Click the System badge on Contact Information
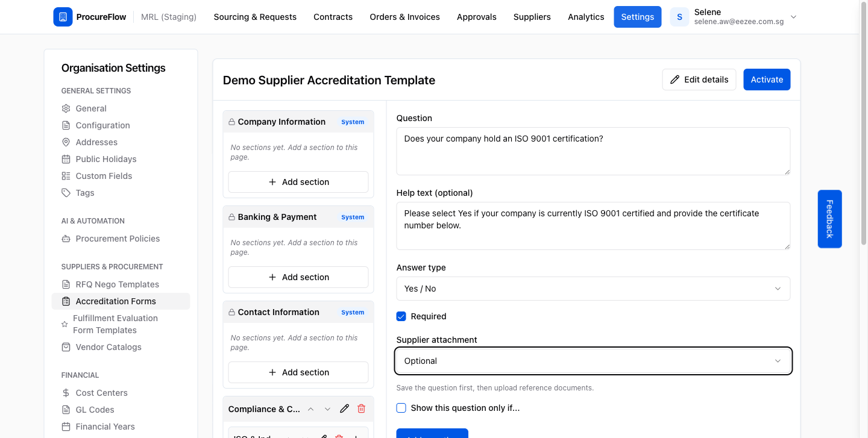This screenshot has width=868, height=438. (353, 312)
